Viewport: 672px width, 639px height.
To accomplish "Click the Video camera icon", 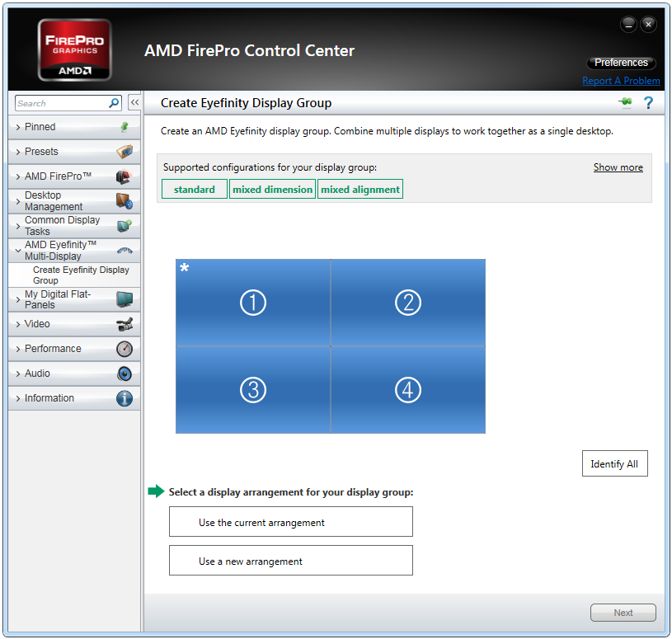I will coord(125,324).
